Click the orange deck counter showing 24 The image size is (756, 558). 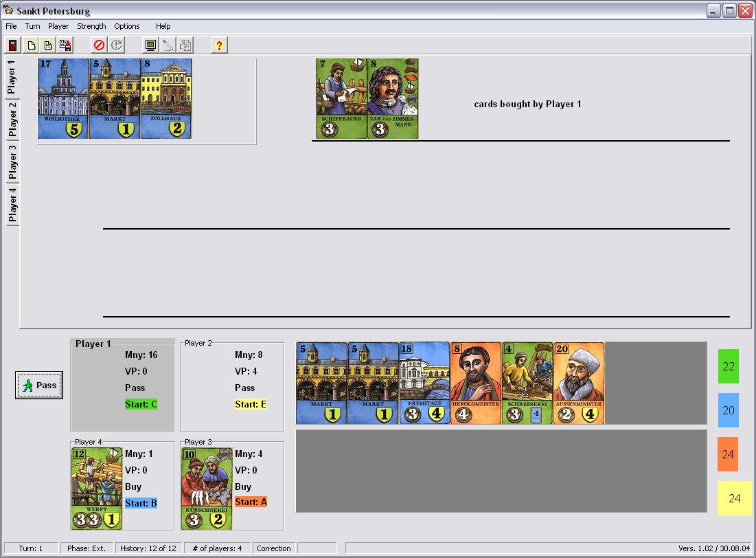click(728, 454)
